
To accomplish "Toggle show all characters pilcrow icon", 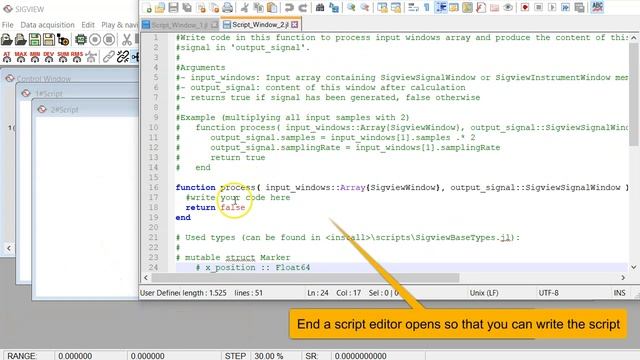I will 427,7.
